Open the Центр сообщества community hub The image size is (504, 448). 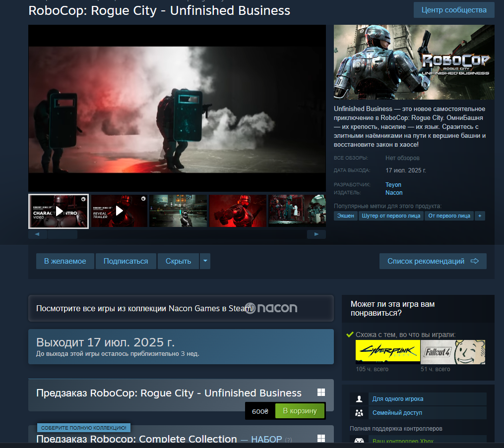[454, 10]
